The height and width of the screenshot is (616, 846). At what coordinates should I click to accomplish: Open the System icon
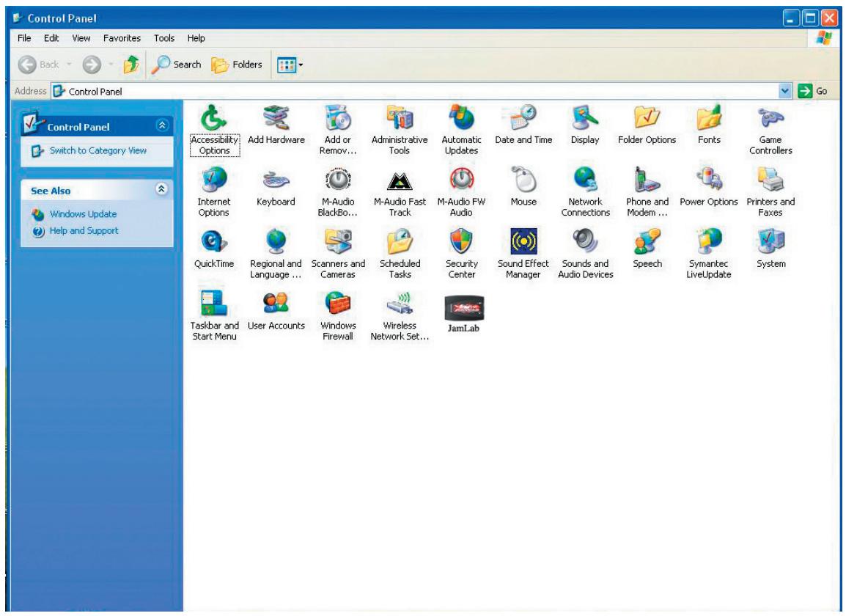770,241
